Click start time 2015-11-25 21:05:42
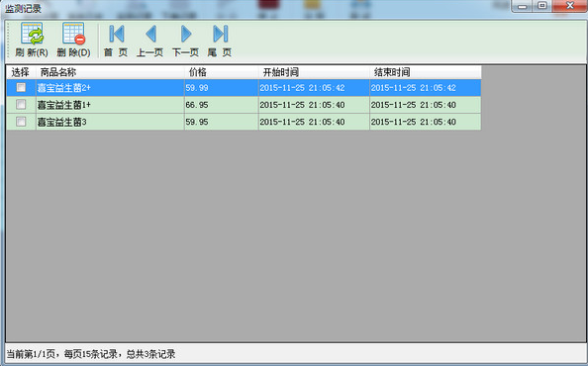588x366 pixels. [314, 88]
